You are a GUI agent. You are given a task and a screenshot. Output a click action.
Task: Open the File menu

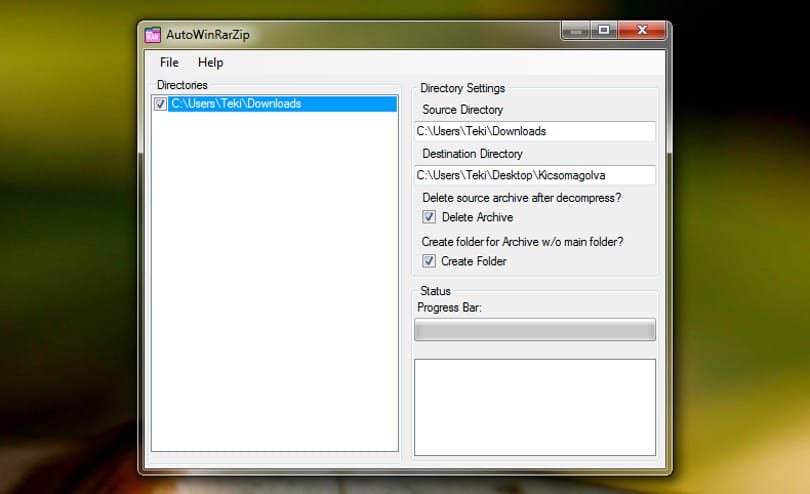click(x=169, y=63)
